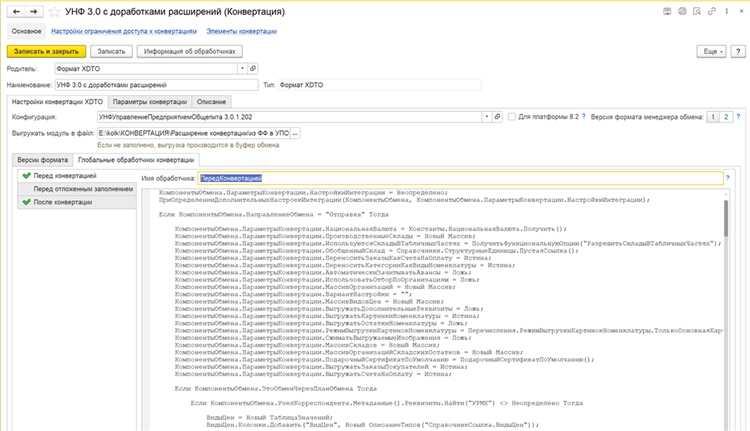
Task: Expand the Конфигурация dropdown arrow
Action: 487,117
